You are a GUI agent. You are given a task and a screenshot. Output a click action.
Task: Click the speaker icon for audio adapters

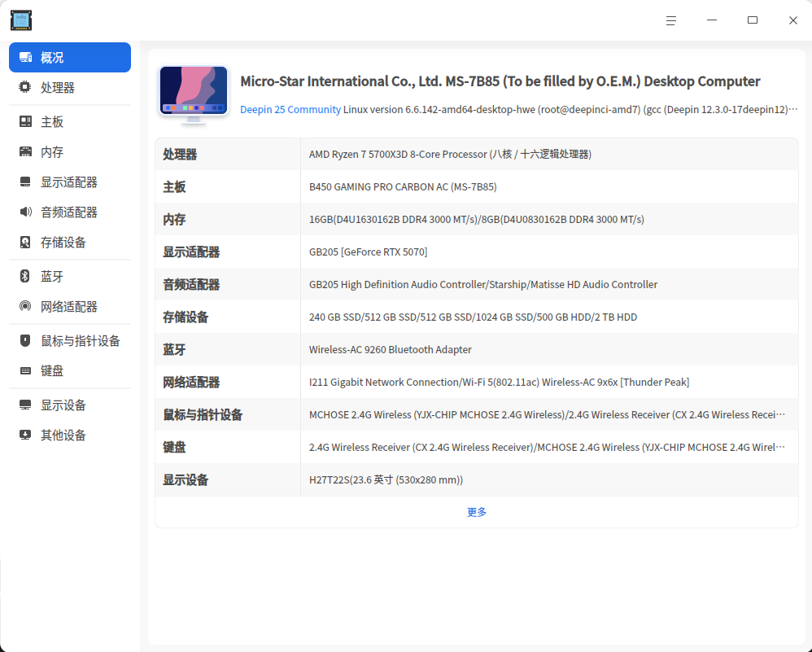(25, 212)
